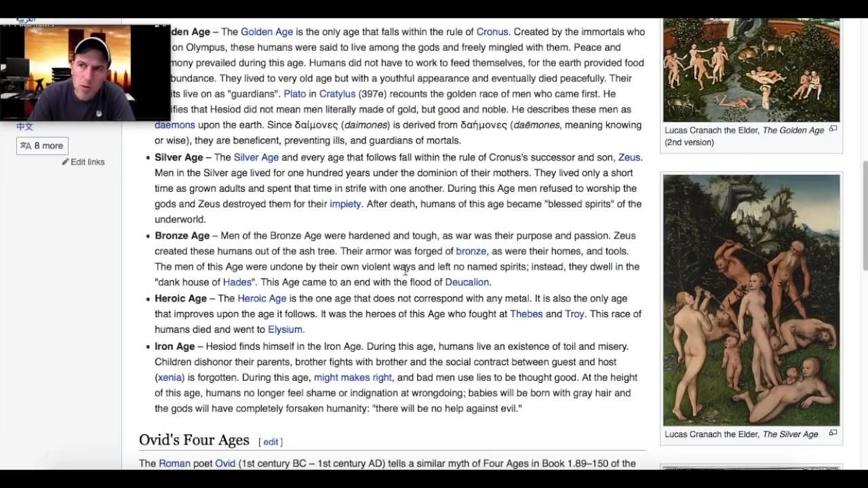The image size is (868, 488).
Task: Click the page vertical scrollbar
Action: pos(864,216)
